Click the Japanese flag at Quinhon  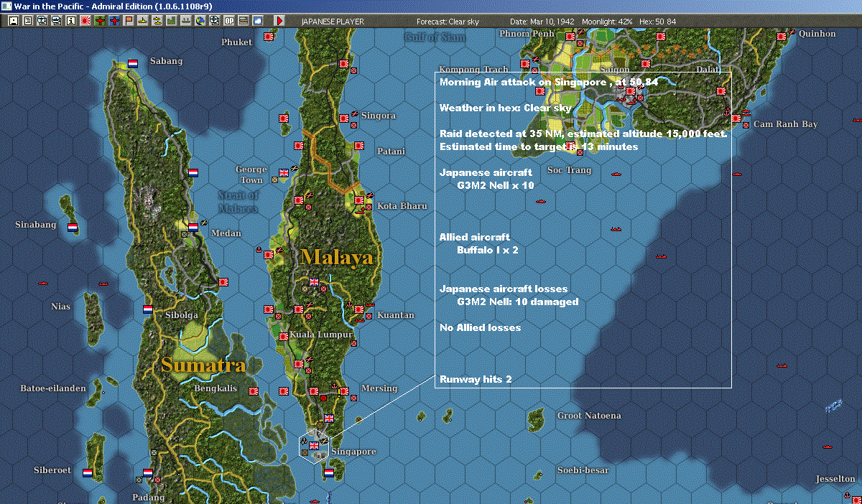coord(782,37)
